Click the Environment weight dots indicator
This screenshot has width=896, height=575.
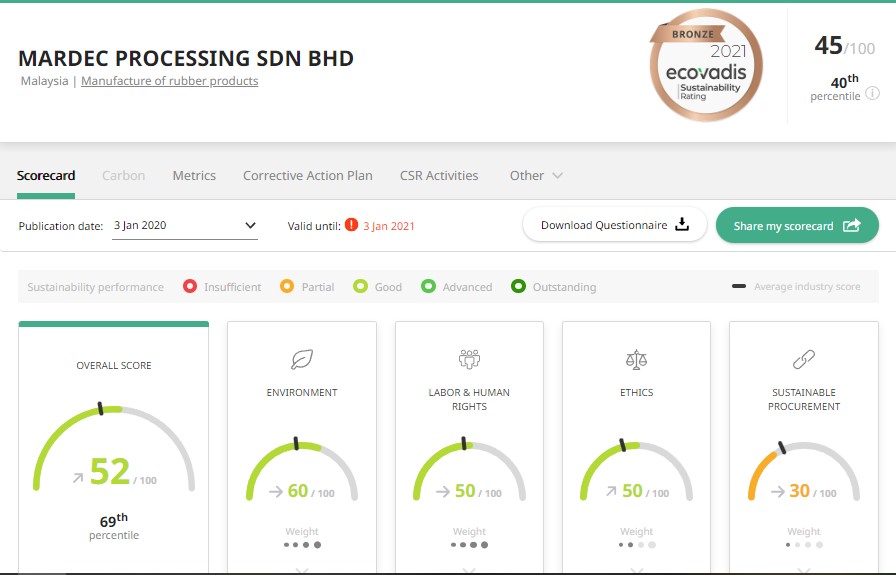(302, 545)
